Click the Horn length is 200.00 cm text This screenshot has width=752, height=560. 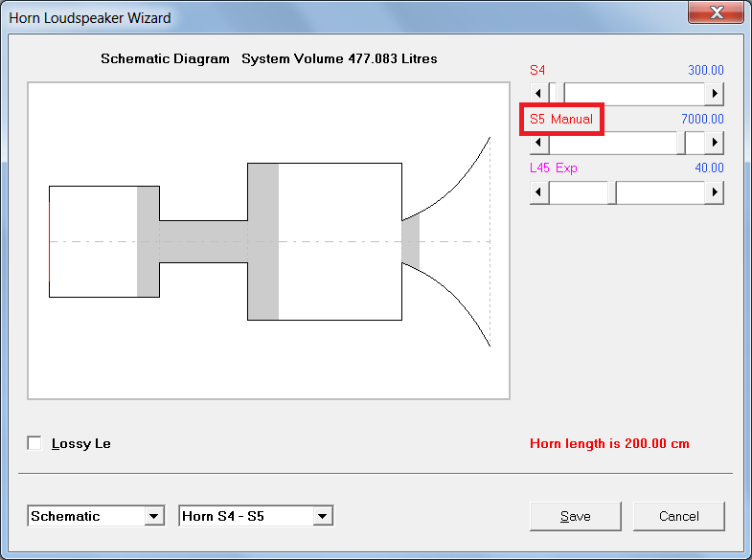[x=609, y=443]
